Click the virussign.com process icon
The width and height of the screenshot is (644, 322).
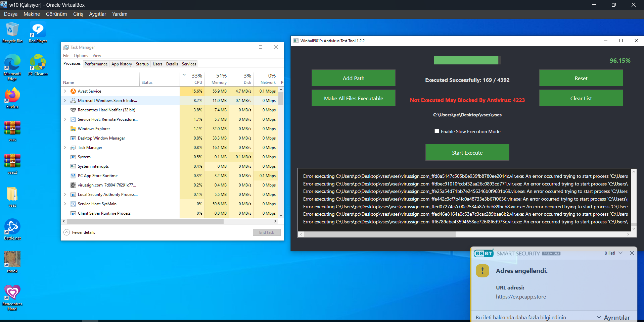pyautogui.click(x=73, y=185)
